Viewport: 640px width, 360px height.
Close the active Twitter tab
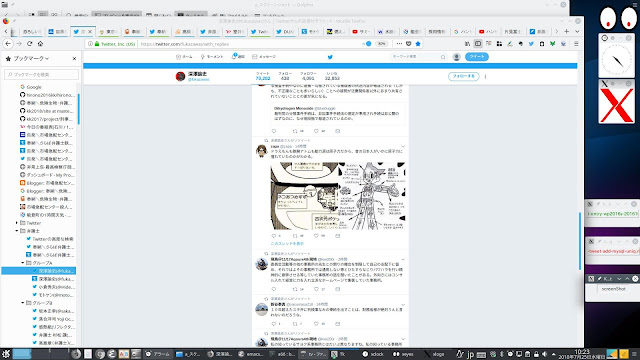pos(90,31)
